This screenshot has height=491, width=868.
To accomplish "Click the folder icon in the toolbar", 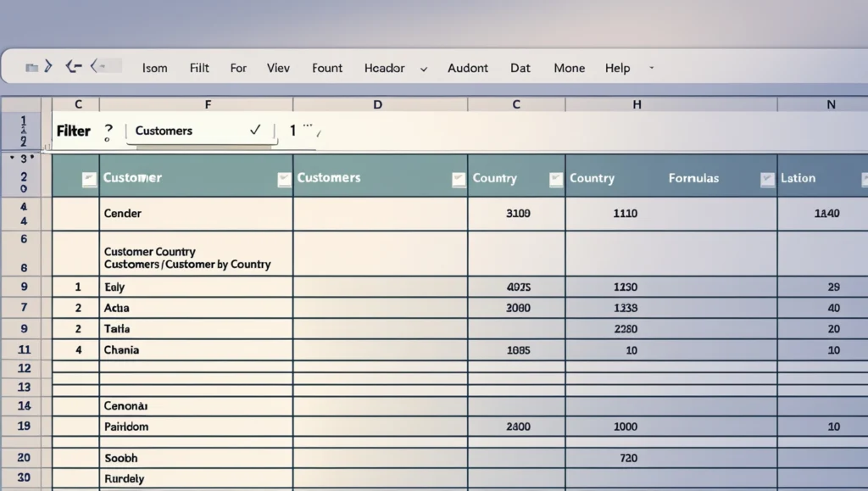I will 31,67.
